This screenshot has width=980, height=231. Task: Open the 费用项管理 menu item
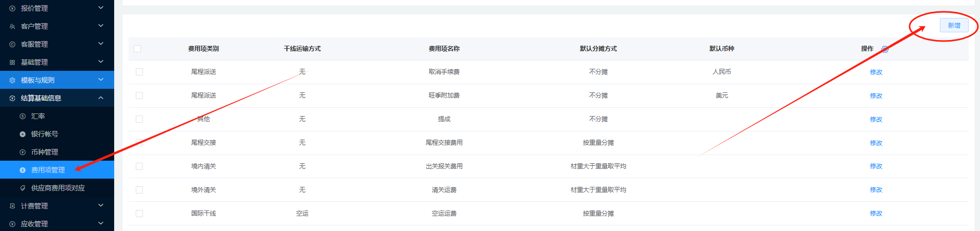(48, 170)
